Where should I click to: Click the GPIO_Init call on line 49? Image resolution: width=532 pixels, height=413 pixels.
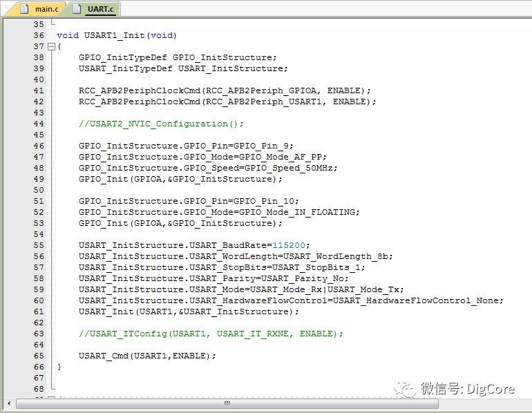(x=180, y=179)
